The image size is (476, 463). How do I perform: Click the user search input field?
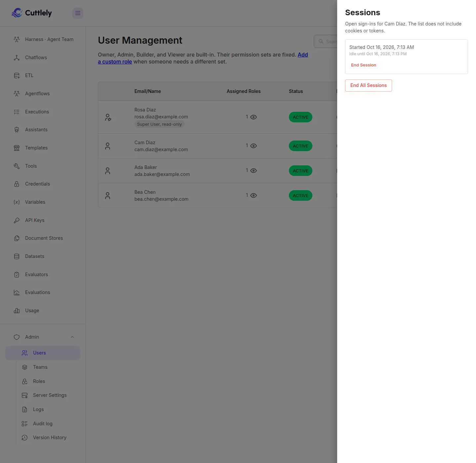pos(326,41)
